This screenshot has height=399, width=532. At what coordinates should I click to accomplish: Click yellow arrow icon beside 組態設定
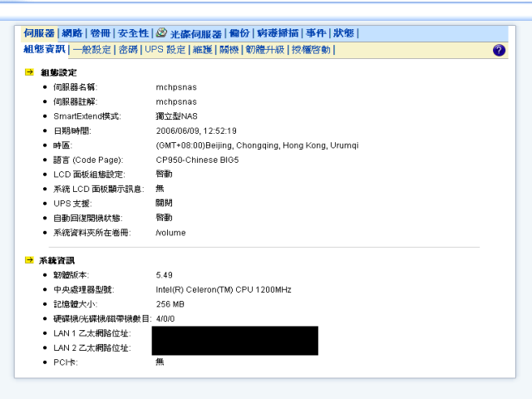coord(29,72)
